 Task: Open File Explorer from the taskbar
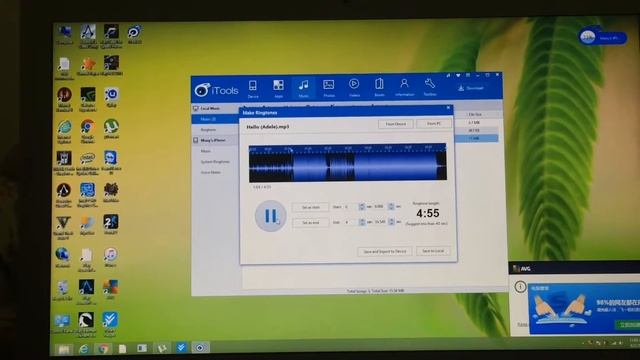coord(63,349)
